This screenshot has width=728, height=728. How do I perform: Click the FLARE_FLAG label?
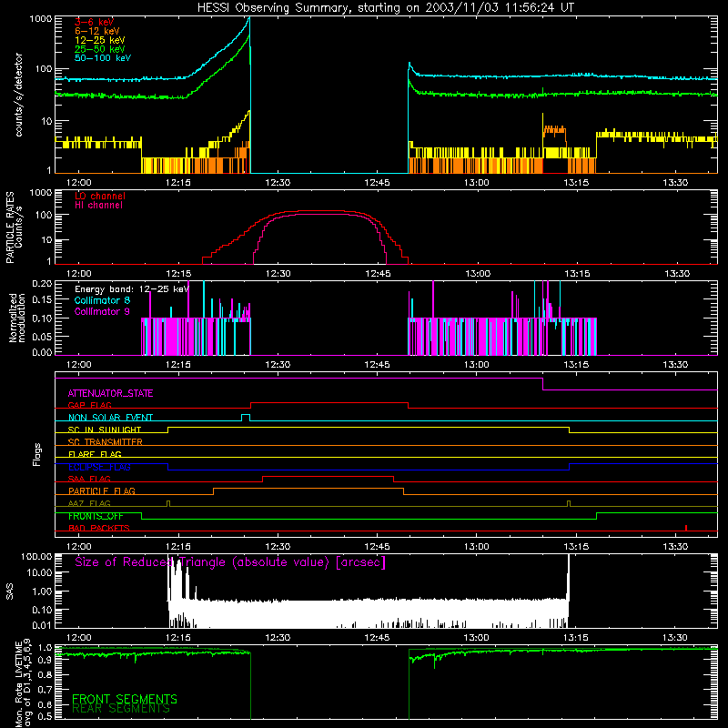coord(95,454)
